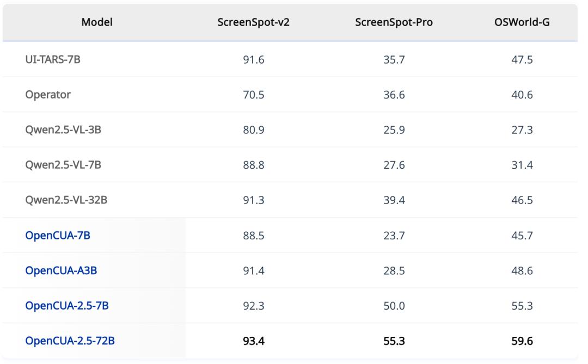
Task: Click the bold 59.6 OSWorld-G score
Action: click(x=522, y=341)
